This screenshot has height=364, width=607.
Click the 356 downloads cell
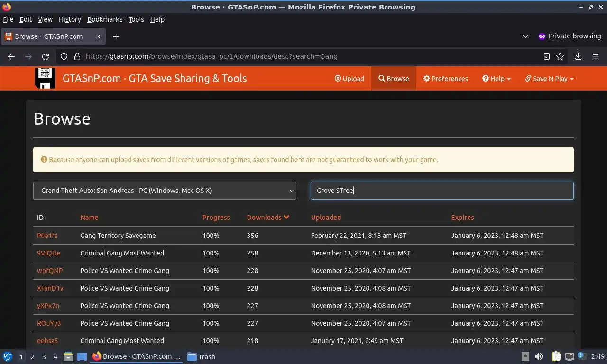tap(252, 236)
